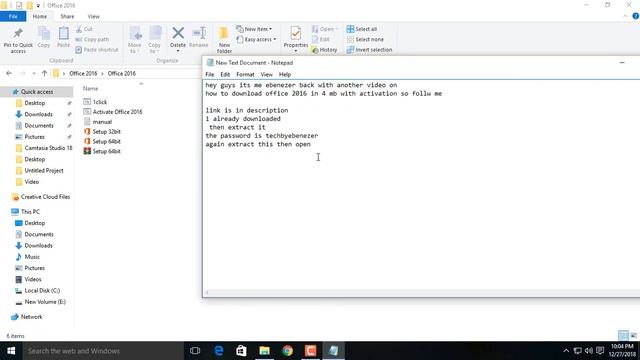
Task: Click the Explorer back arrow
Action: pos(9,73)
